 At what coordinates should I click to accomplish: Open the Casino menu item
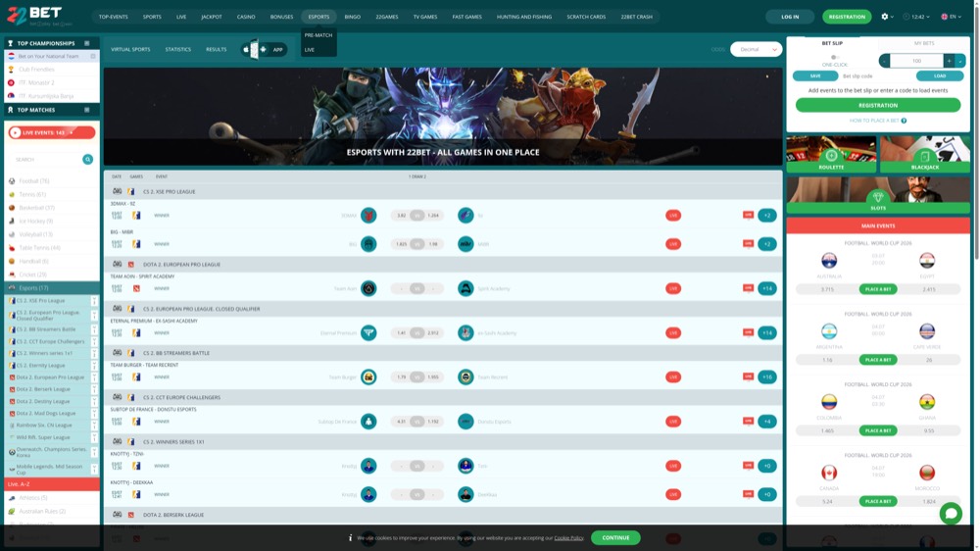tap(246, 17)
